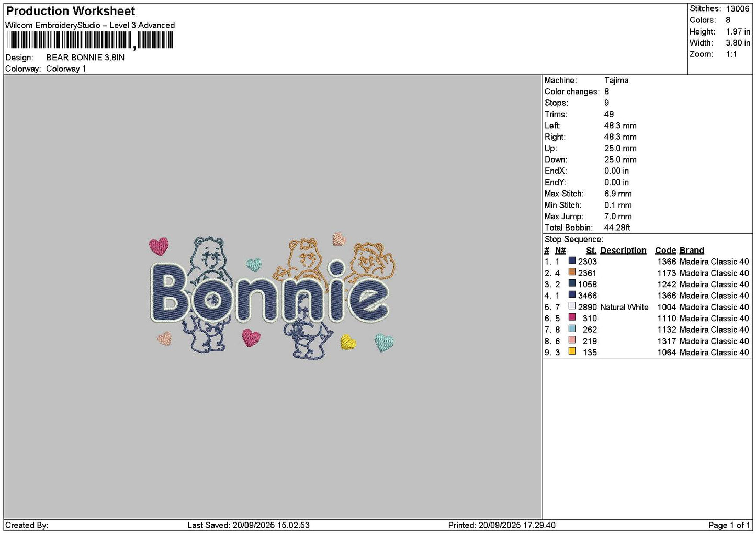
Task: Select the design name BEAR BONNIE 3,8IN
Action: coord(85,58)
